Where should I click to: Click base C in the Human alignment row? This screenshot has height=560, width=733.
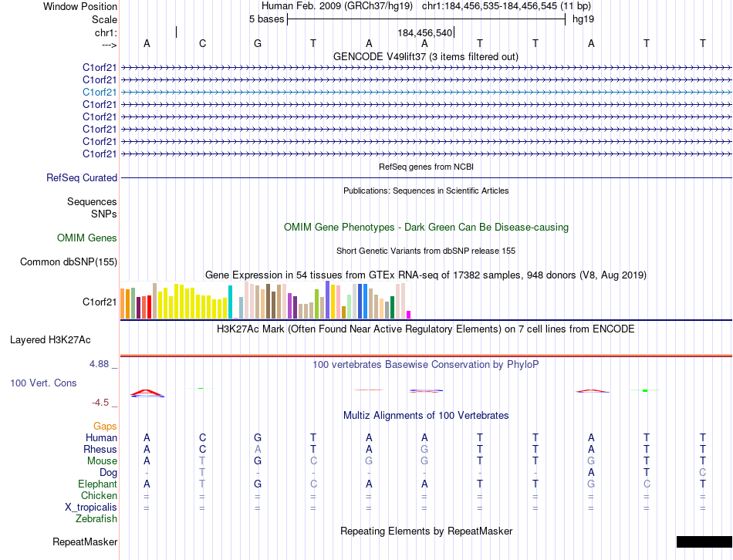pyautogui.click(x=202, y=437)
